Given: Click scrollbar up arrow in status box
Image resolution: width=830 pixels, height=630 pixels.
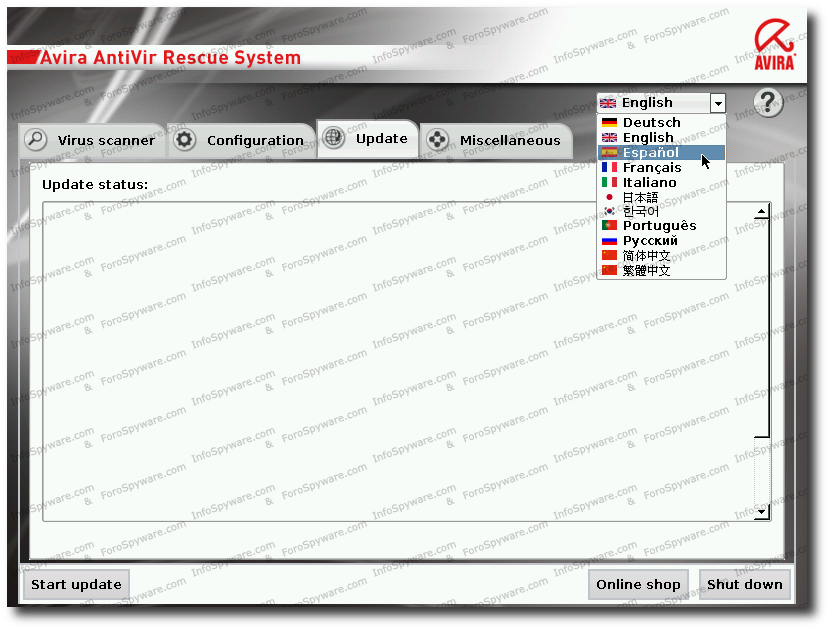Looking at the screenshot, I should tap(761, 212).
